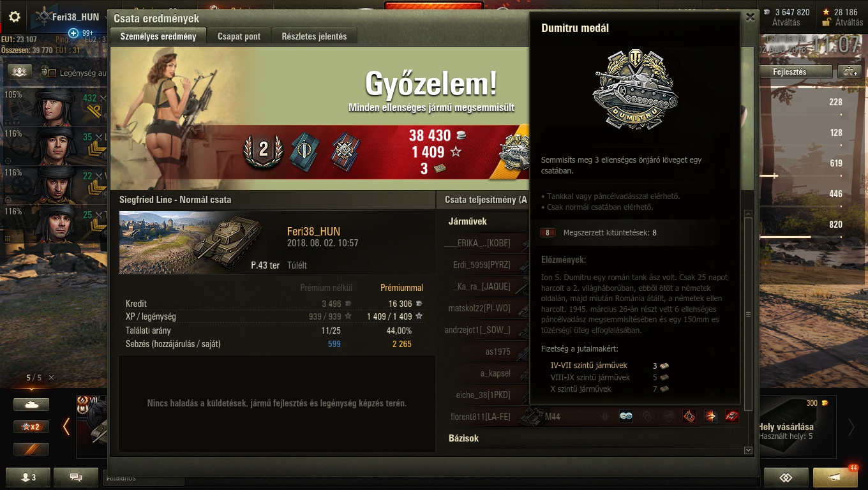Image resolution: width=868 pixels, height=490 pixels.
Task: Enable the Legénység automatic return checkbox
Action: (x=52, y=73)
